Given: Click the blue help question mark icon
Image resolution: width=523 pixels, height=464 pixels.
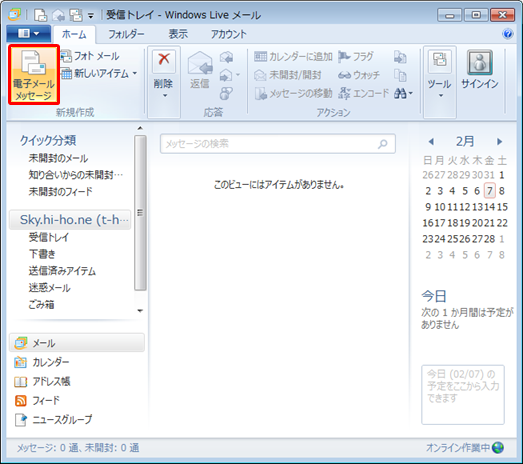Looking at the screenshot, I should coord(508,34).
